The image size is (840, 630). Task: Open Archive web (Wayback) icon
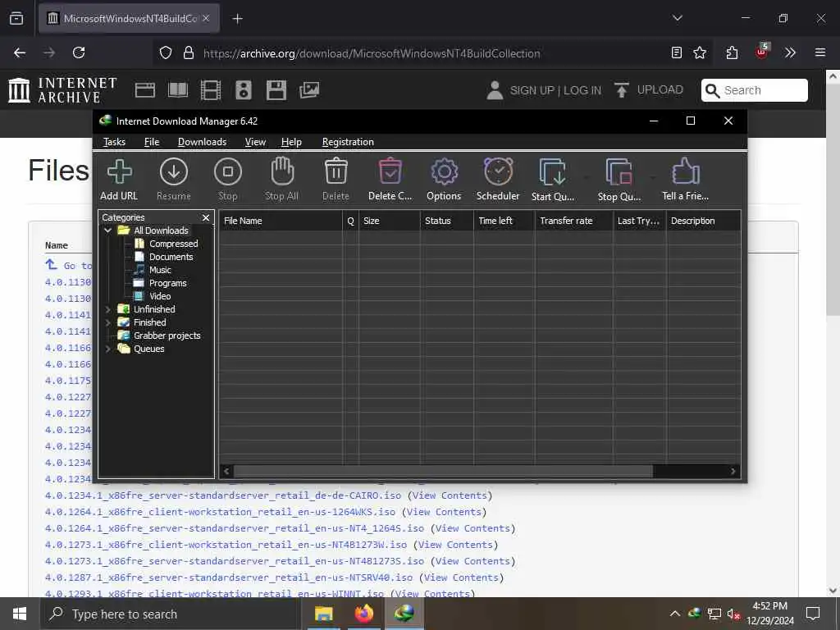144,90
